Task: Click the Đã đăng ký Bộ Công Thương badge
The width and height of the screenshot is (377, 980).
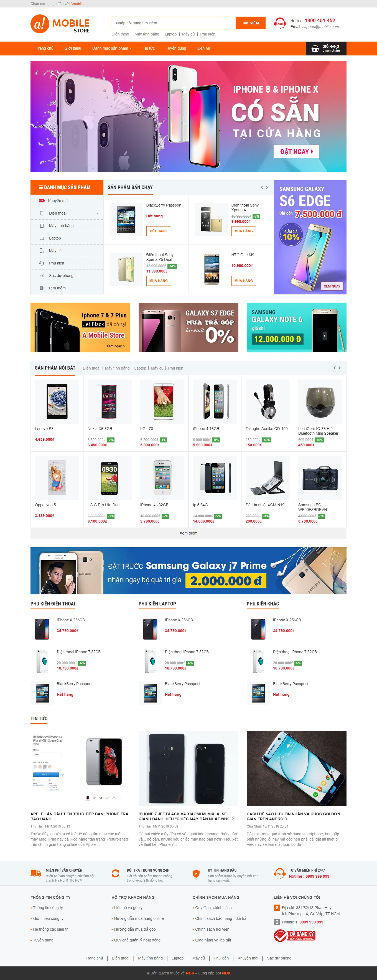Action: pyautogui.click(x=294, y=935)
